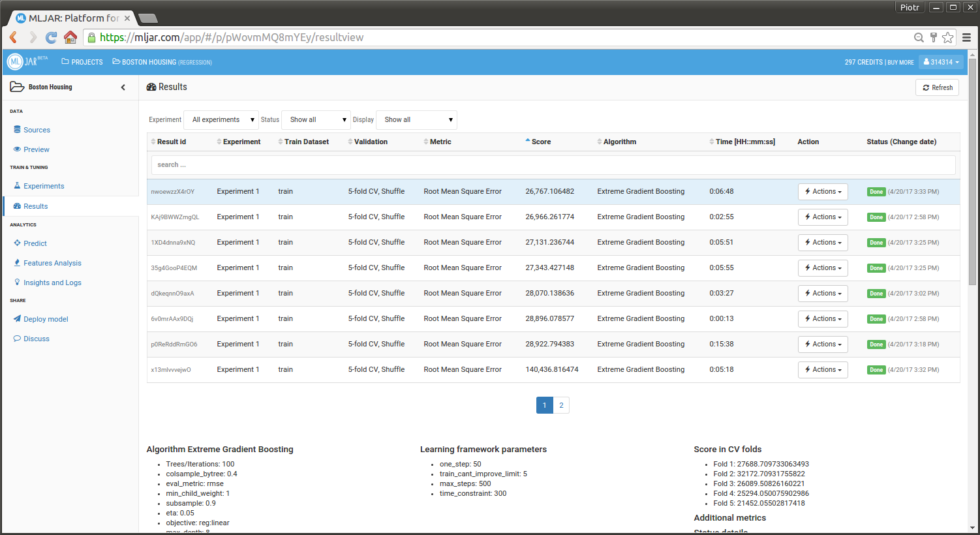Open the 314314 user account menu
The image size is (980, 535).
[x=941, y=62]
